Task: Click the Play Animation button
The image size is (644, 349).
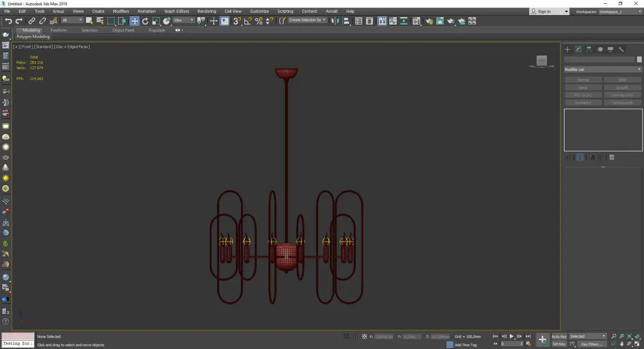Action: coord(512,336)
